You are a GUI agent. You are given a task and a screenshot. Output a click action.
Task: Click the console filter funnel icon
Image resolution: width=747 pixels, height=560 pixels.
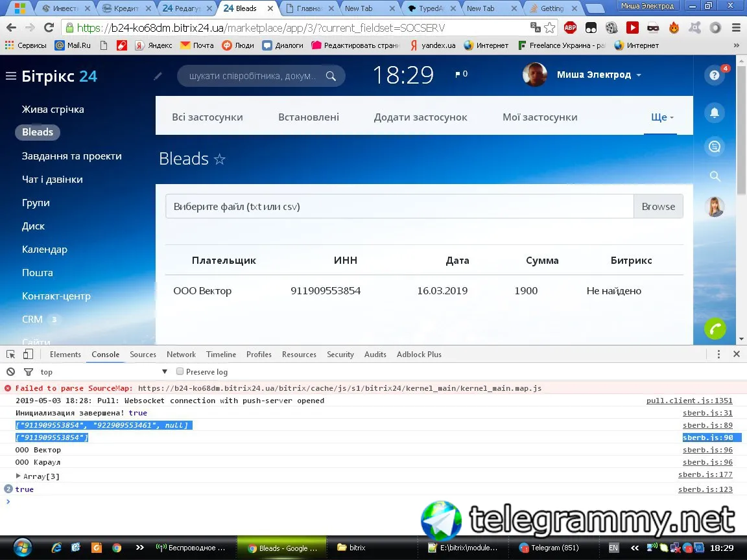click(29, 372)
